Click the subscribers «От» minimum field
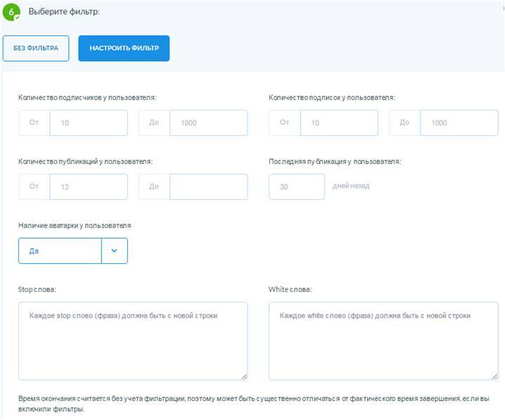The width and height of the screenshot is (505, 420). click(88, 122)
